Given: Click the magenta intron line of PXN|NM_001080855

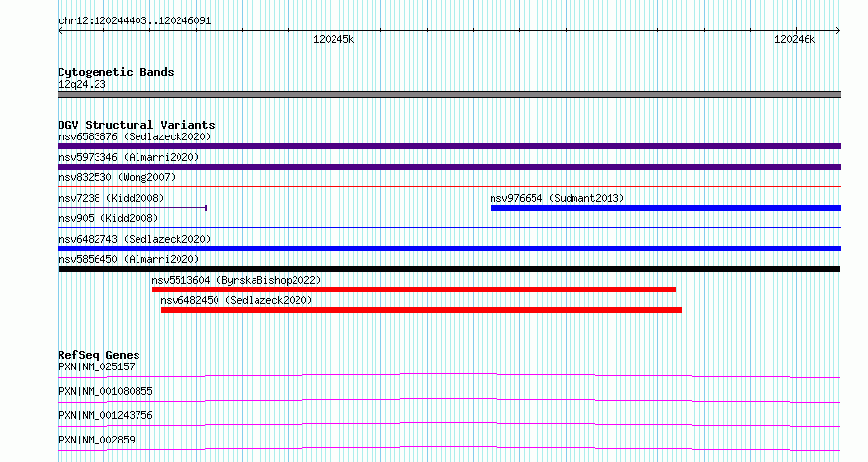Looking at the screenshot, I should (x=449, y=401).
